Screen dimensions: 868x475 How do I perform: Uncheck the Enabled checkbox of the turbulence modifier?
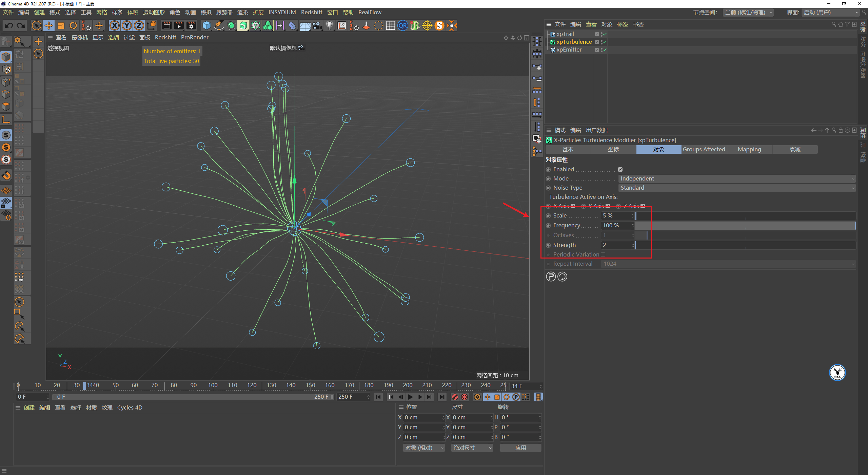point(620,169)
